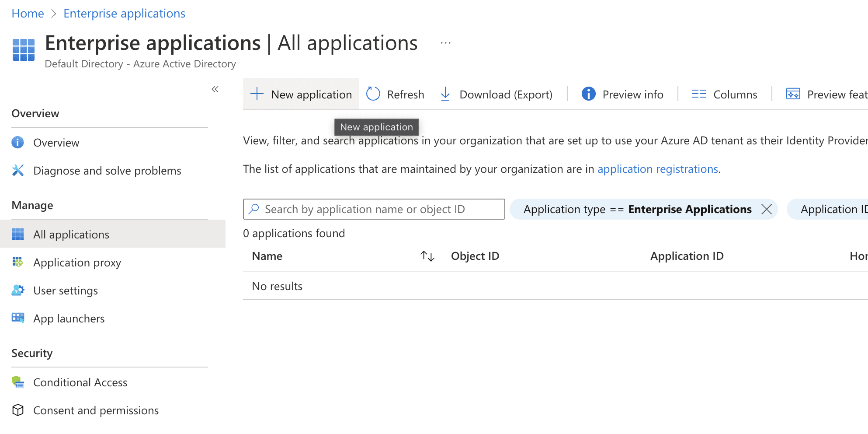868x434 pixels.
Task: Navigate Home via the breadcrumb
Action: (28, 13)
